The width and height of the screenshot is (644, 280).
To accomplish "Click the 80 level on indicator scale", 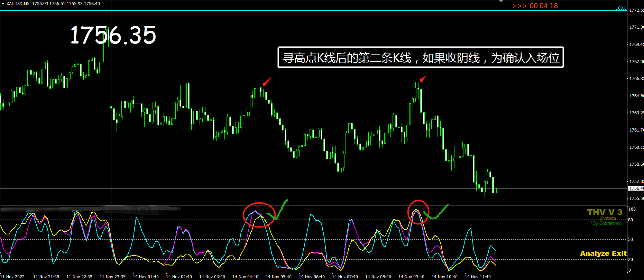I will coord(631,220).
